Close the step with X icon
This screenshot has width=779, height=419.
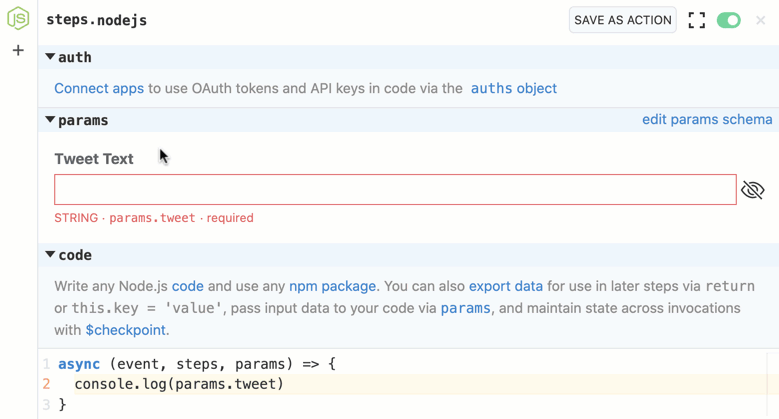pos(760,20)
